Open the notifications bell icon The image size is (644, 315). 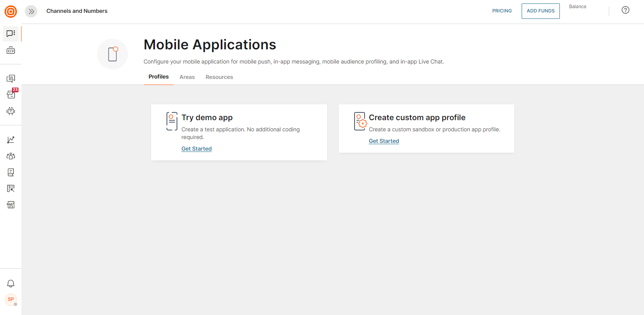pyautogui.click(x=11, y=284)
